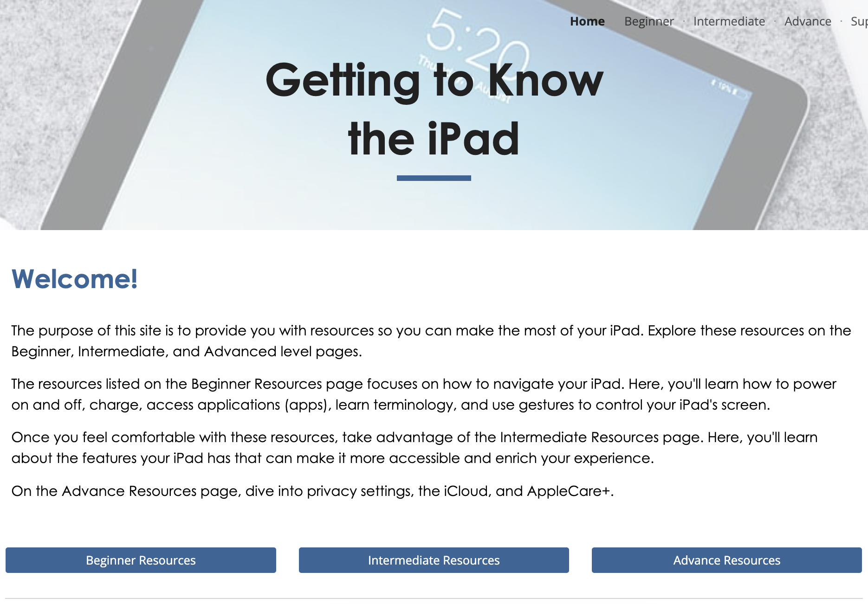Click the Beginner Resources button
Viewport: 868px width, 604px height.
tap(141, 560)
